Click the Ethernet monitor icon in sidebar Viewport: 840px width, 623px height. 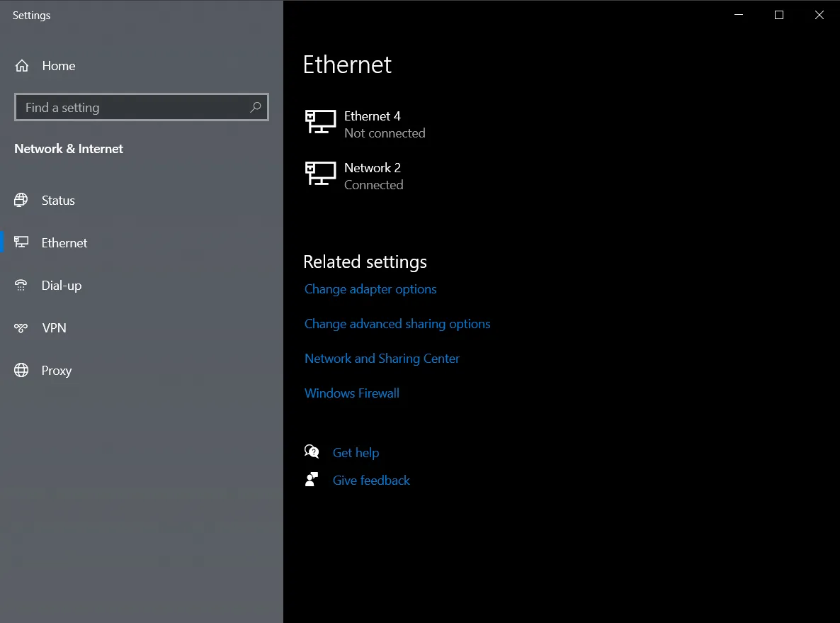point(21,243)
